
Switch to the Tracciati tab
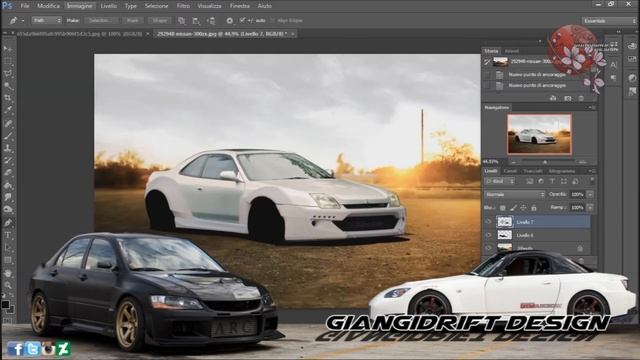point(533,171)
